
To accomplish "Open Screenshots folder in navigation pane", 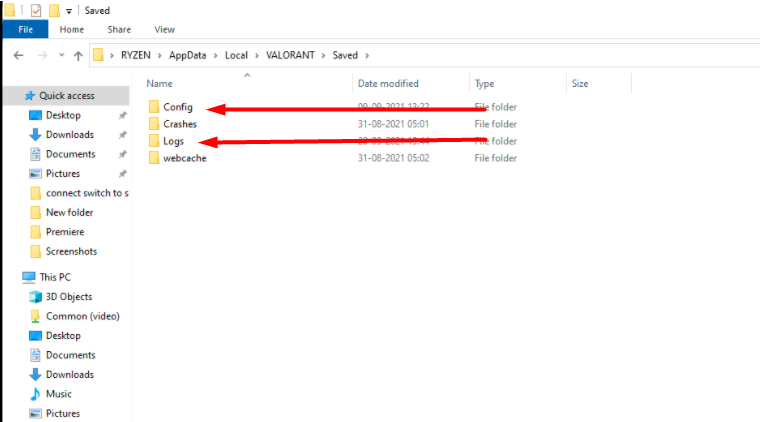I will click(x=71, y=251).
